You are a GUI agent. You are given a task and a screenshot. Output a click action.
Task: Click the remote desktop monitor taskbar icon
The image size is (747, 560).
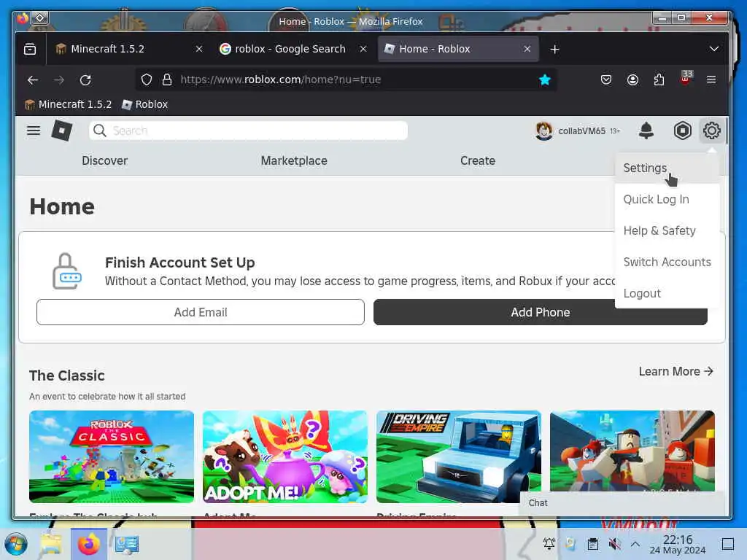pos(127,544)
